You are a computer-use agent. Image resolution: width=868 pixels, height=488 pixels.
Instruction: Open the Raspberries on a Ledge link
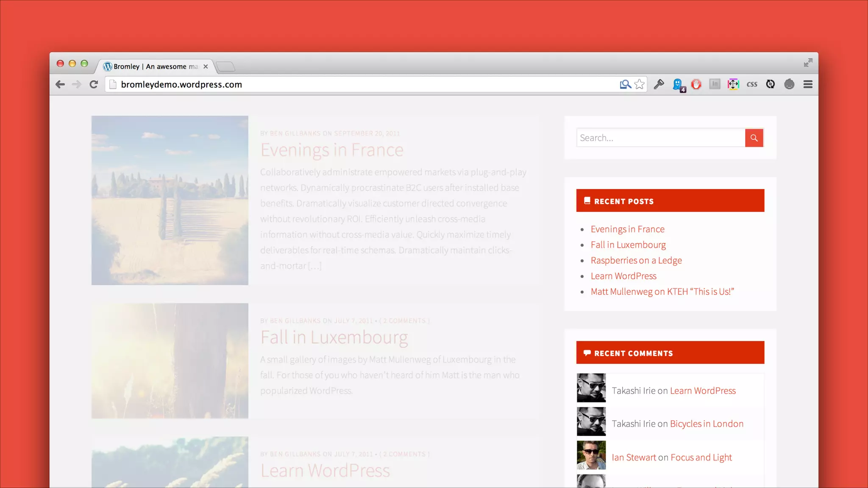[x=636, y=261]
